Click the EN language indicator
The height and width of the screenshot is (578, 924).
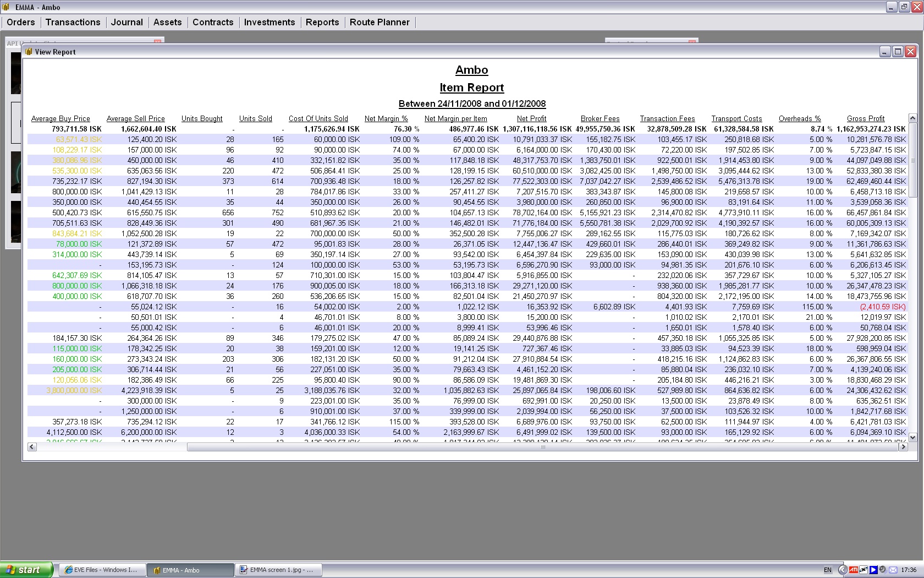[828, 570]
